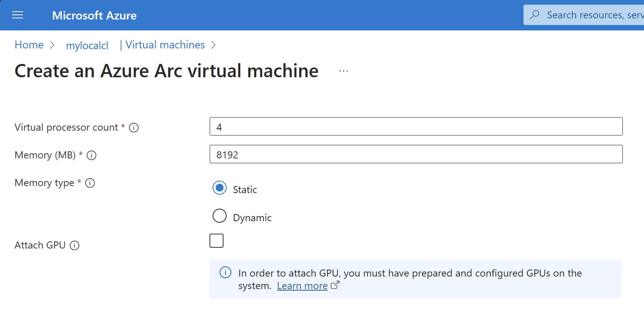This screenshot has width=644, height=314.
Task: Click the Virtual processor count field
Action: [416, 127]
